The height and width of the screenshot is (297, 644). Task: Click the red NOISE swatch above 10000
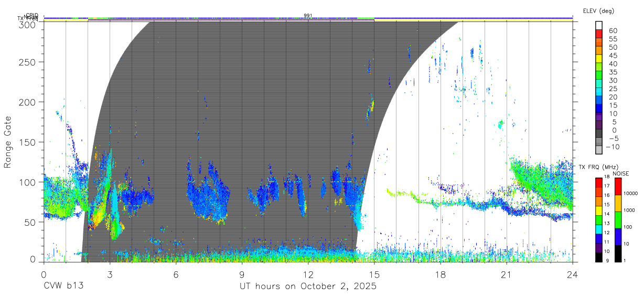tap(618, 186)
